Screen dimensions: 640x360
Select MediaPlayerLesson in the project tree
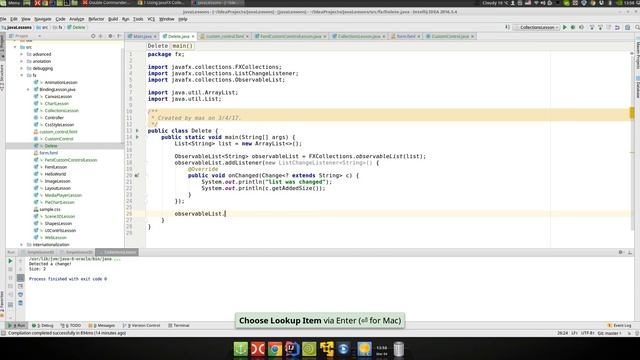pos(63,196)
